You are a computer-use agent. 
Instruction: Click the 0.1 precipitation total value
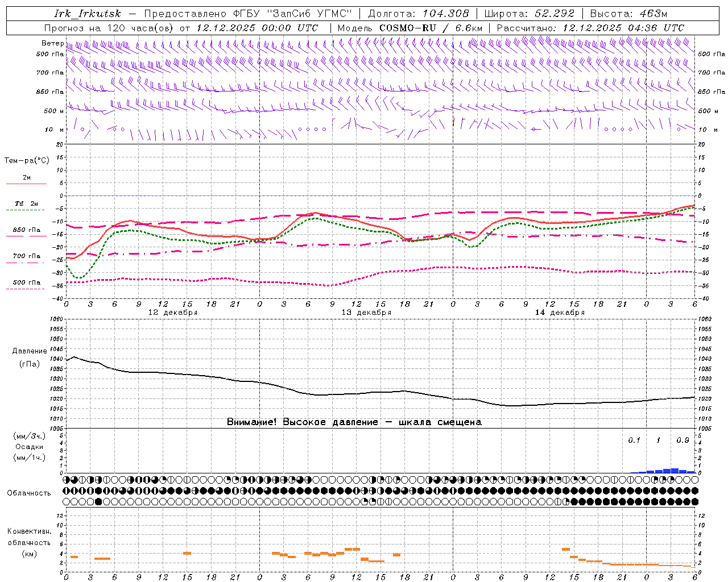point(634,440)
